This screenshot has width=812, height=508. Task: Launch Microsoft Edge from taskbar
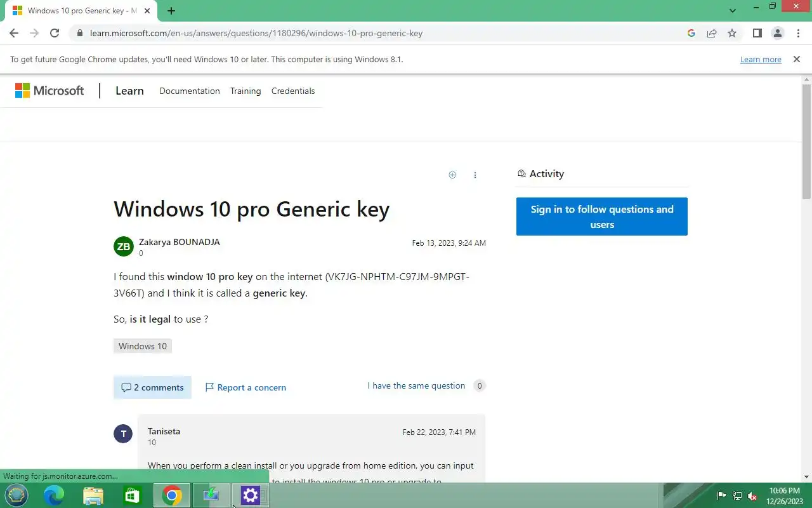point(54,495)
